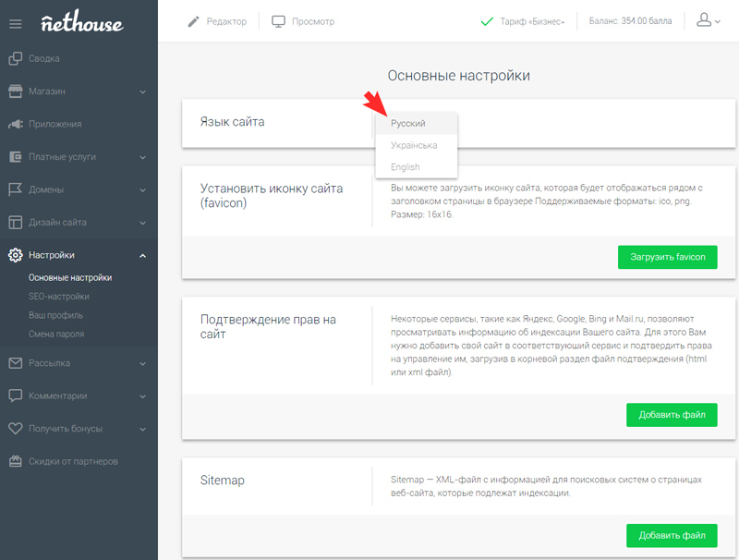This screenshot has height=560, width=739.
Task: Click Добавить файл under Sitemap
Action: pyautogui.click(x=672, y=535)
